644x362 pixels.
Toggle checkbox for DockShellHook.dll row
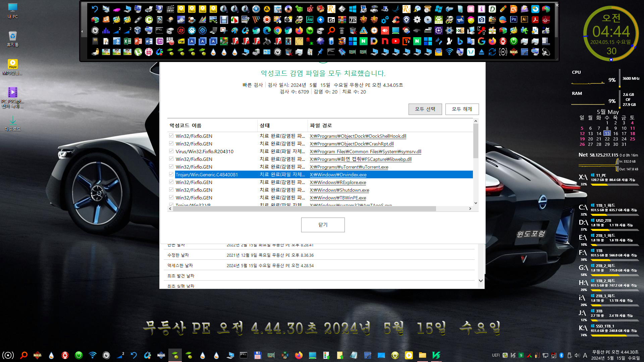coord(171,136)
